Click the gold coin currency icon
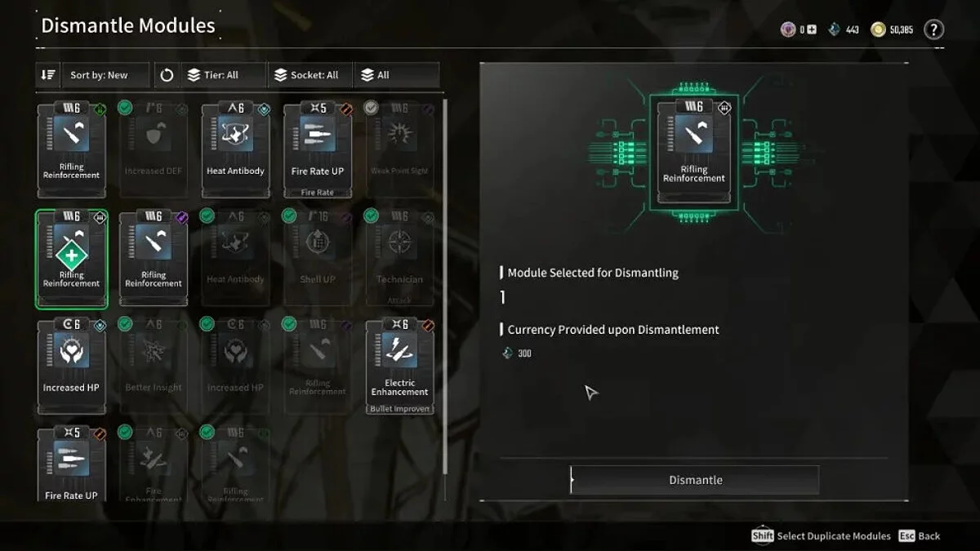Viewport: 980px width, 551px height. click(x=878, y=29)
